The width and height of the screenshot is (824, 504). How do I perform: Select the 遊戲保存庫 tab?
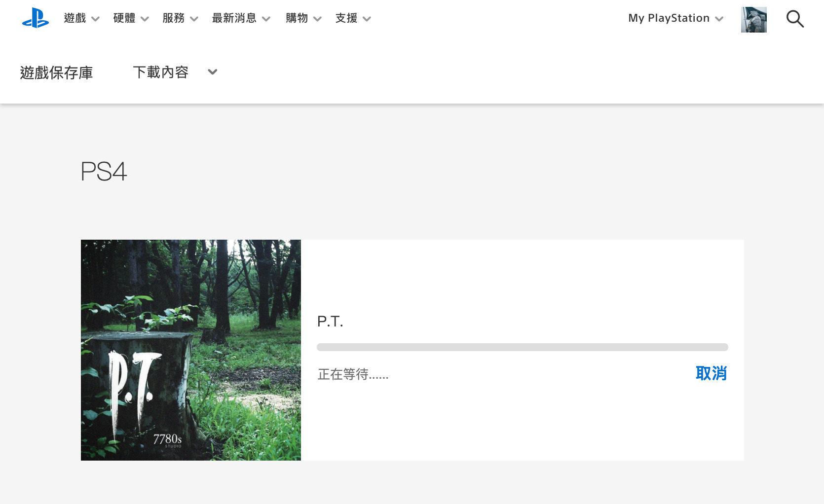click(x=56, y=72)
